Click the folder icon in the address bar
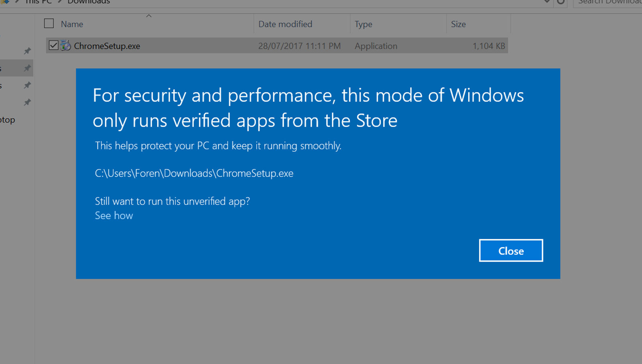Screen dimensions: 642x364 (x=5, y=2)
